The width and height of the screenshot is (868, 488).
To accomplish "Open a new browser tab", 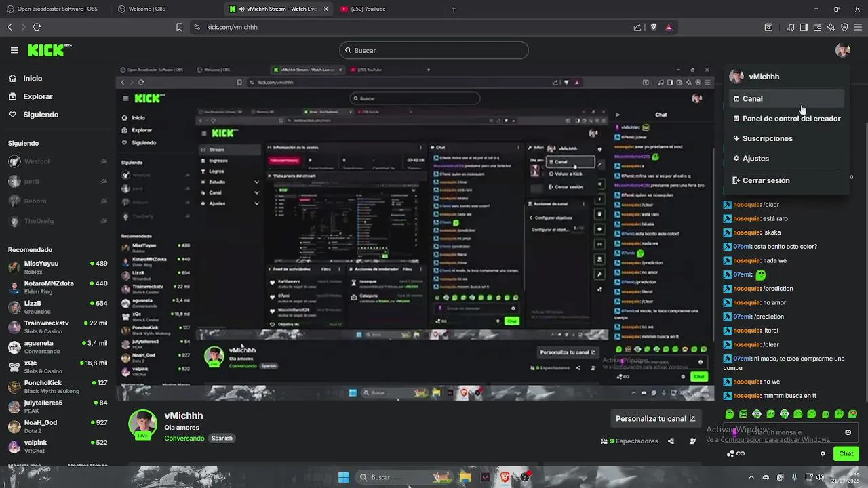I will click(454, 9).
